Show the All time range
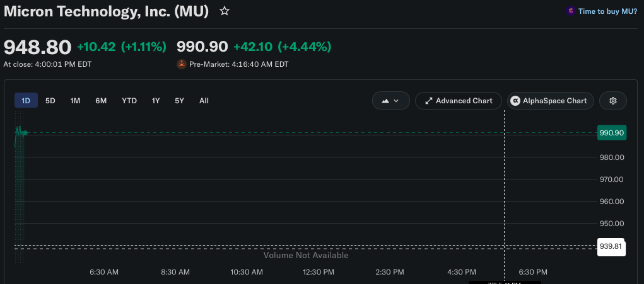644x284 pixels. 204,100
